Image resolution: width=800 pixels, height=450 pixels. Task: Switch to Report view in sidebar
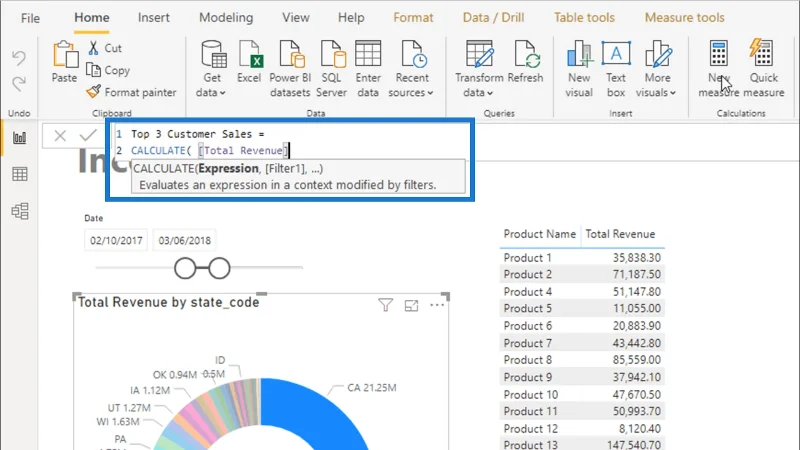coord(20,138)
